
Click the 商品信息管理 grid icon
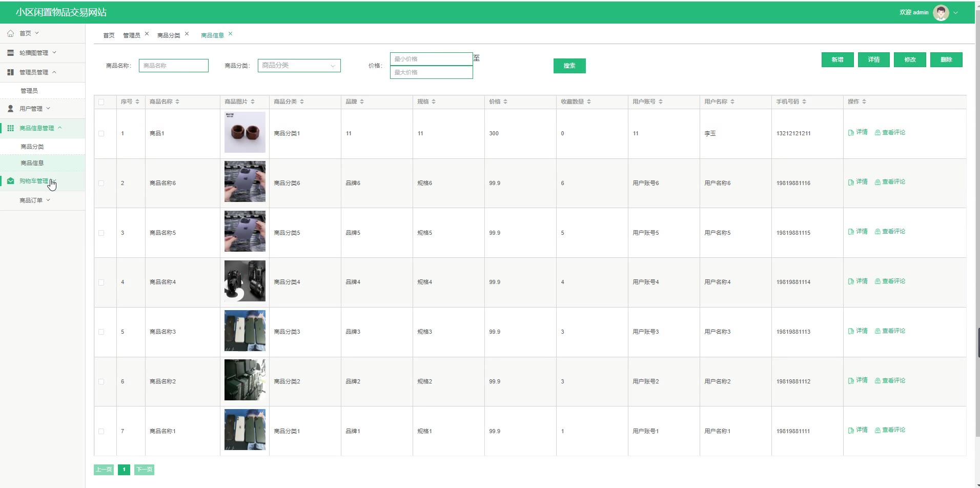click(x=10, y=128)
